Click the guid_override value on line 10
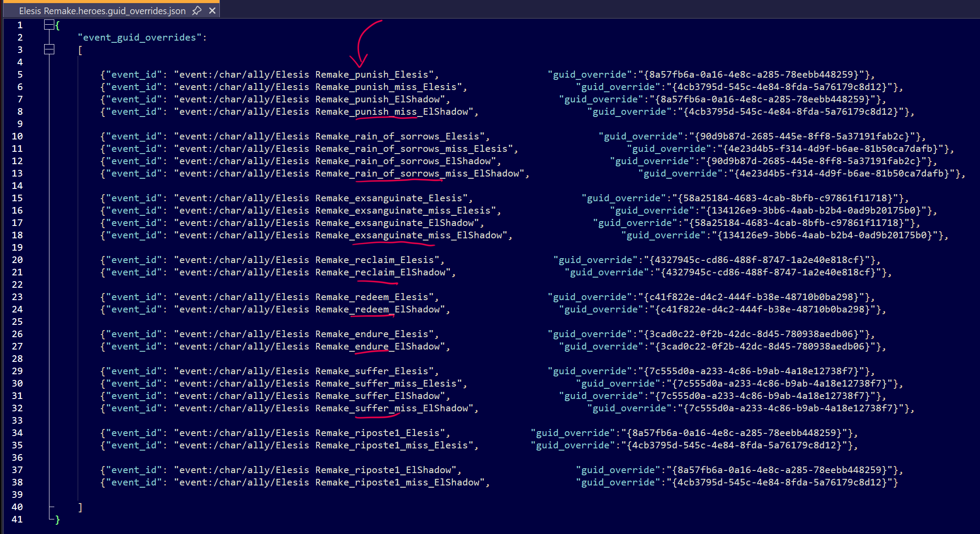 click(x=802, y=136)
